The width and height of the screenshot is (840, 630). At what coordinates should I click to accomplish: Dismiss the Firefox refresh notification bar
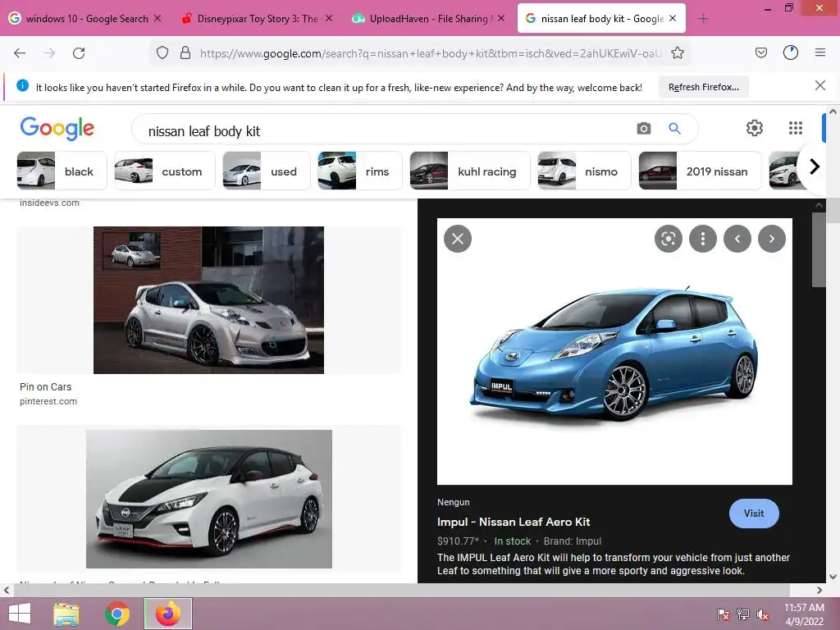819,85
